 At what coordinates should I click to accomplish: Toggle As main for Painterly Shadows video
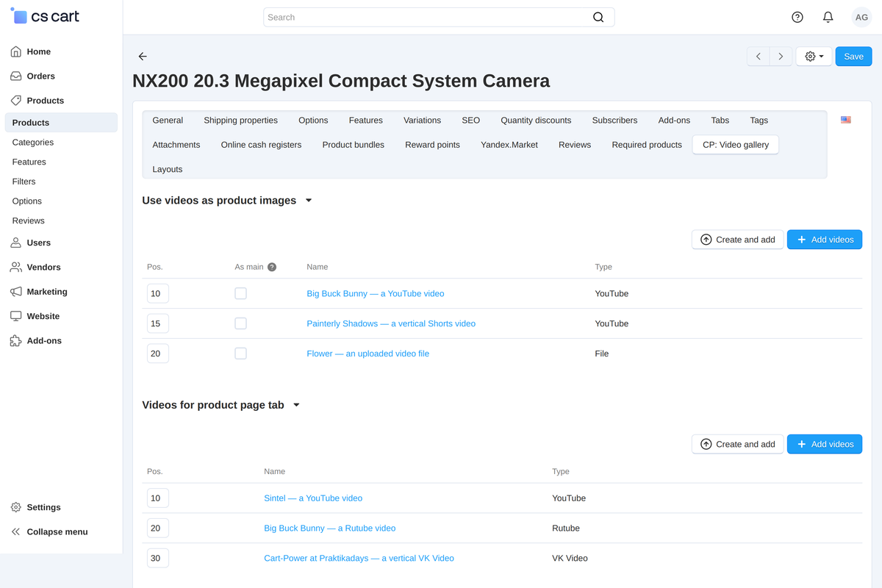coord(240,323)
